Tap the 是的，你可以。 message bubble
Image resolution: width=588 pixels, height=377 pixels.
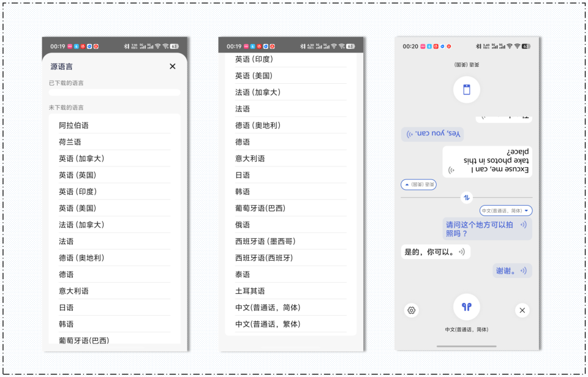(x=435, y=252)
